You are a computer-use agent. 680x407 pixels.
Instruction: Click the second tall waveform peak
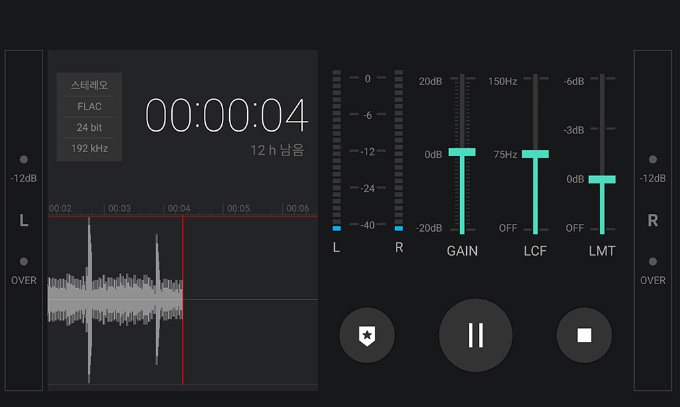point(157,299)
